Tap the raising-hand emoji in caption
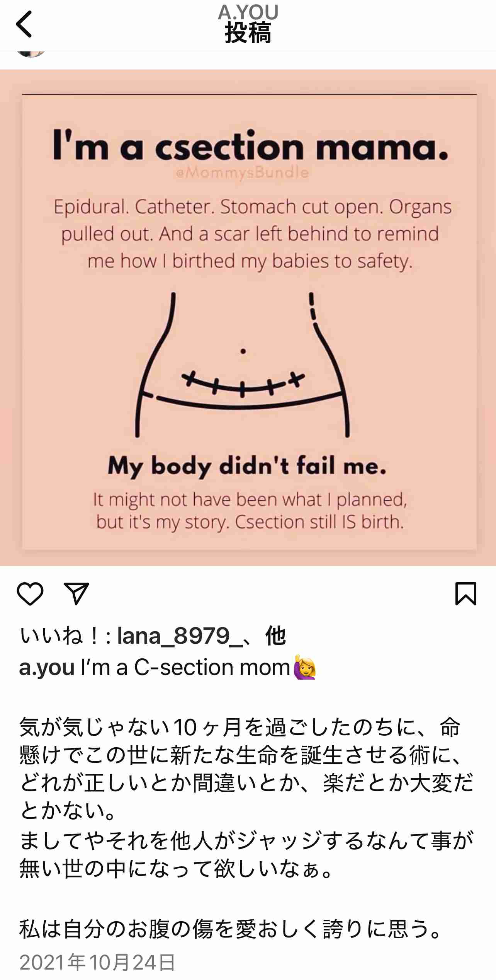 305,667
